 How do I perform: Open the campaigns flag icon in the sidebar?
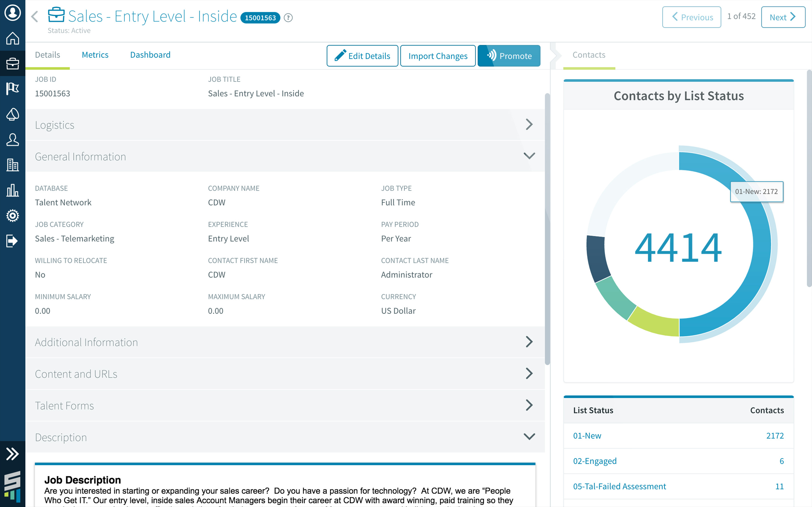point(12,89)
